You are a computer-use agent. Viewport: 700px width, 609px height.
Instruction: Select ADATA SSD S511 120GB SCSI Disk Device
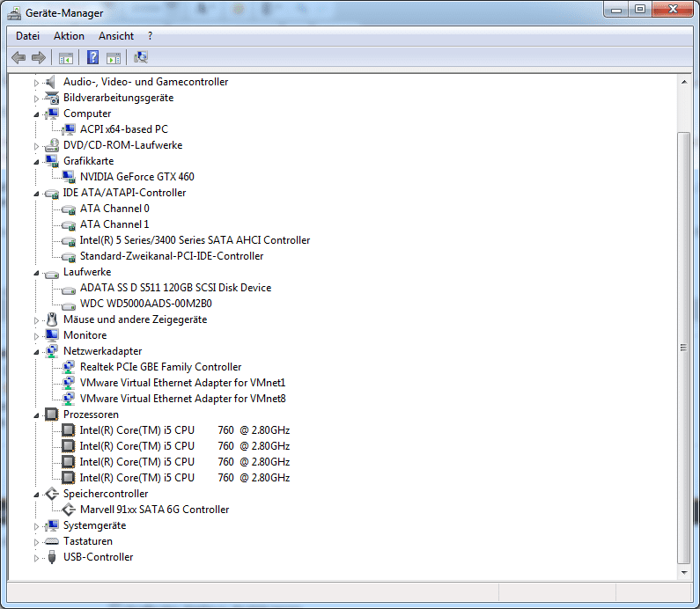coord(175,288)
